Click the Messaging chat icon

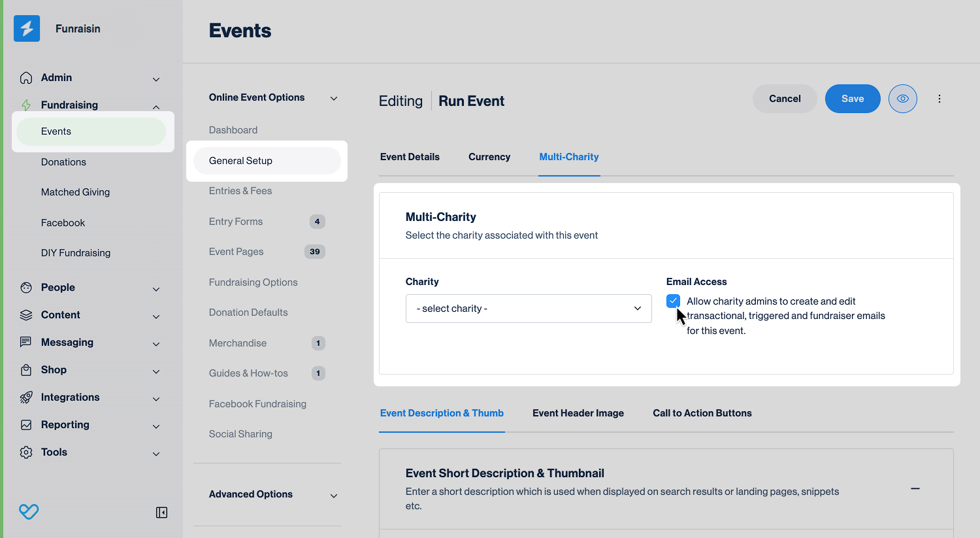coord(26,343)
